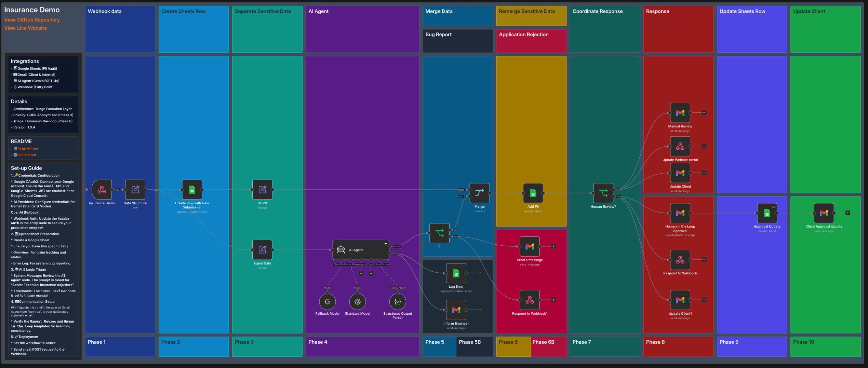Screen dimensions: 868x368
Task: Add a node after Manual Review
Action: [x=704, y=113]
